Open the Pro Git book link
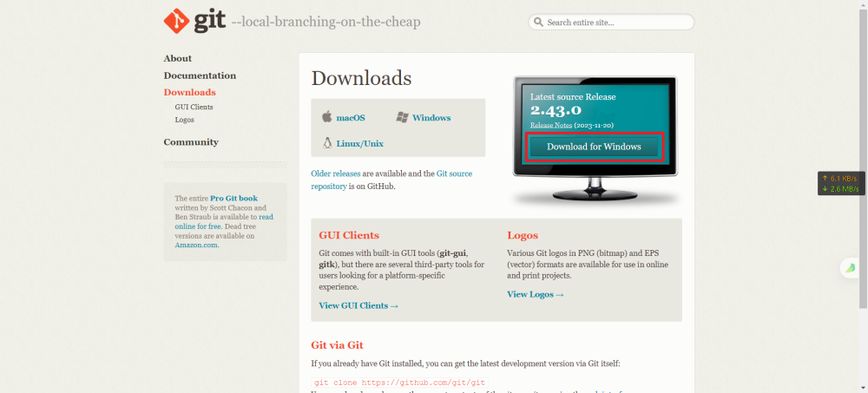Image resolution: width=868 pixels, height=393 pixels. (x=233, y=198)
